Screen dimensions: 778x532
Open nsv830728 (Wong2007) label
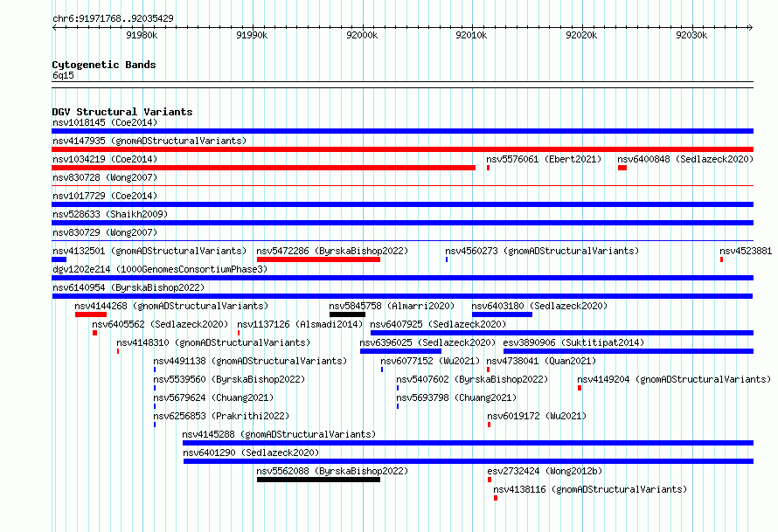coord(105,177)
